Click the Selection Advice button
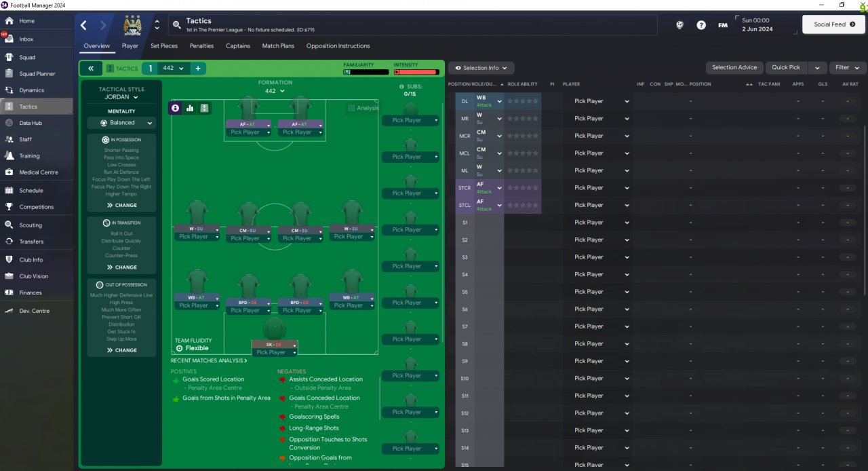The image size is (868, 471). coord(734,68)
